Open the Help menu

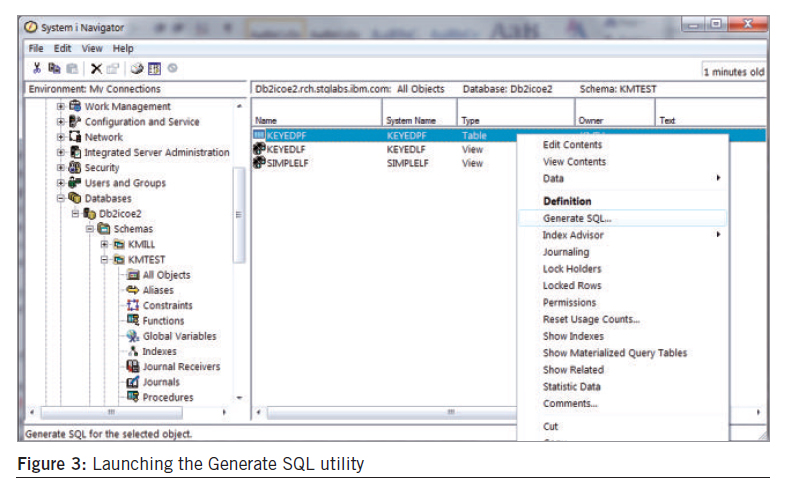123,49
